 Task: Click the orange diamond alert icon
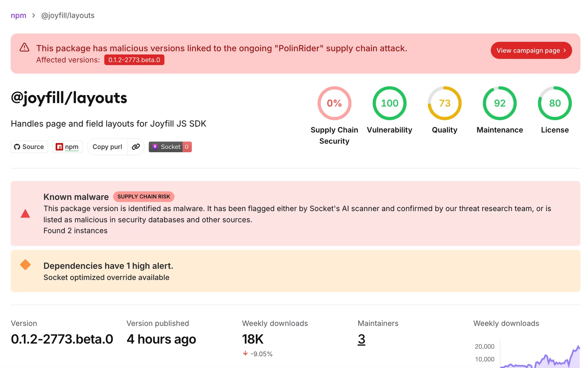pos(25,265)
